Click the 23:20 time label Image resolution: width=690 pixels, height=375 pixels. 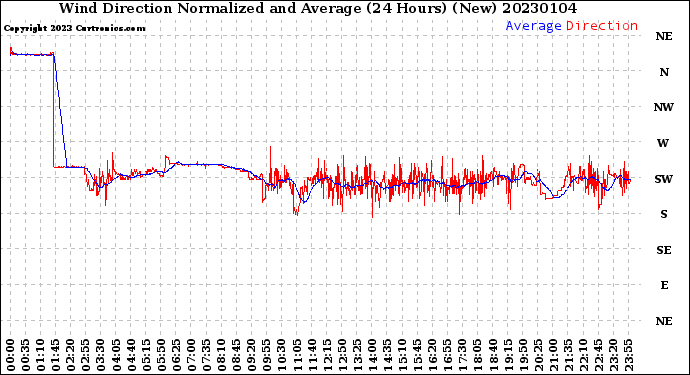click(x=613, y=355)
